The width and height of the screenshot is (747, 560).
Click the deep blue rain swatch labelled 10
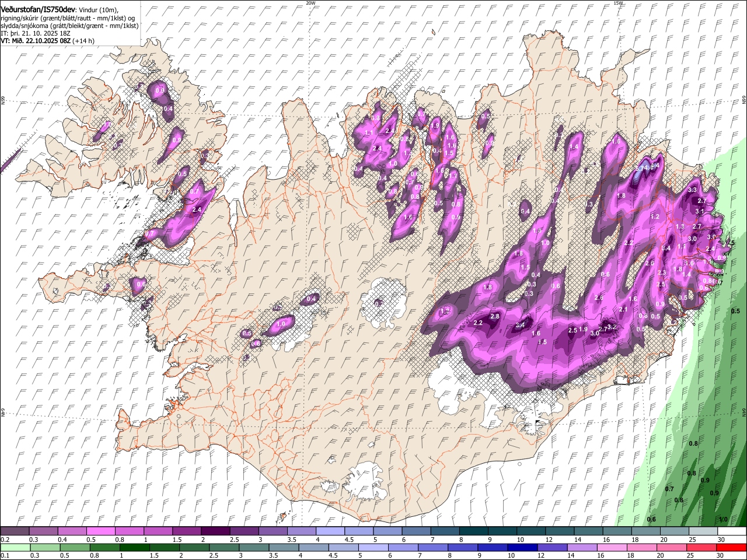coord(522,548)
